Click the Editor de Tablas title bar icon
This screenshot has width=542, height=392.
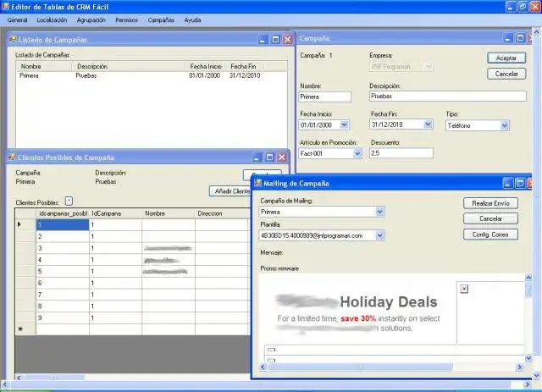[5, 7]
